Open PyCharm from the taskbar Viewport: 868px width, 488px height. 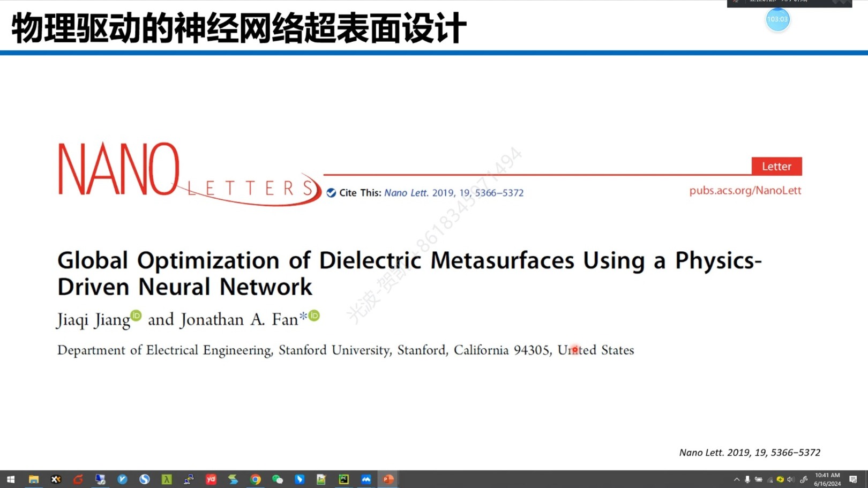344,479
